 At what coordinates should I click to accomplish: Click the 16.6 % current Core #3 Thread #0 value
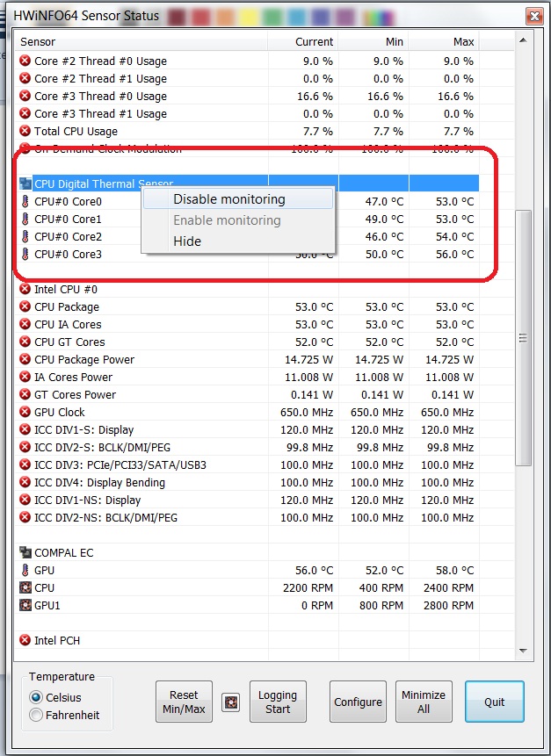(x=315, y=97)
